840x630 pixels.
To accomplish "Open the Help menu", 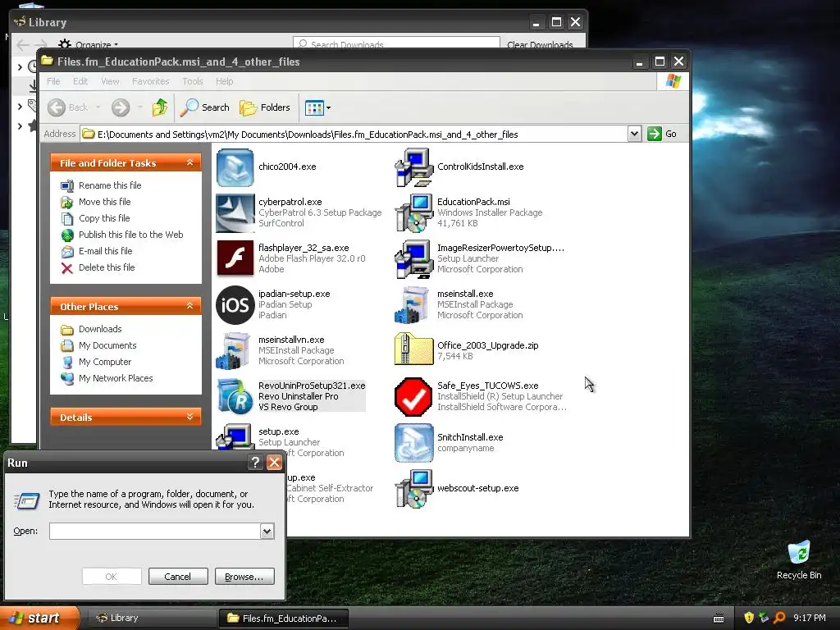I will click(x=225, y=81).
